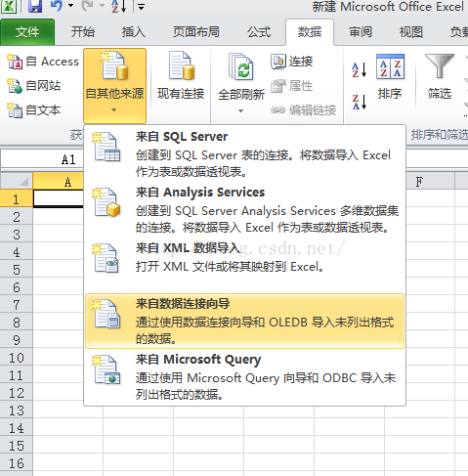Collapse the 自其他来源 dropdown arrow
The height and width of the screenshot is (476, 468).
[113, 110]
